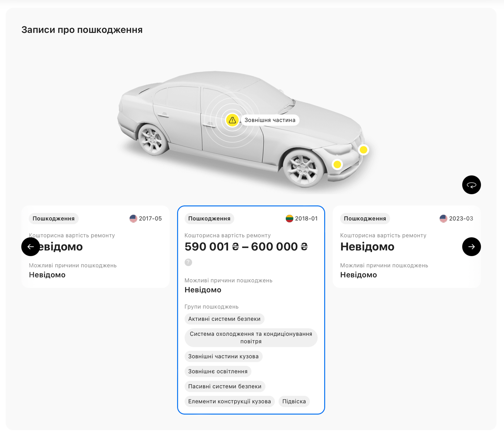Click the 'Зовнішнє освітлення' tag
This screenshot has width=504, height=437.
coord(217,371)
